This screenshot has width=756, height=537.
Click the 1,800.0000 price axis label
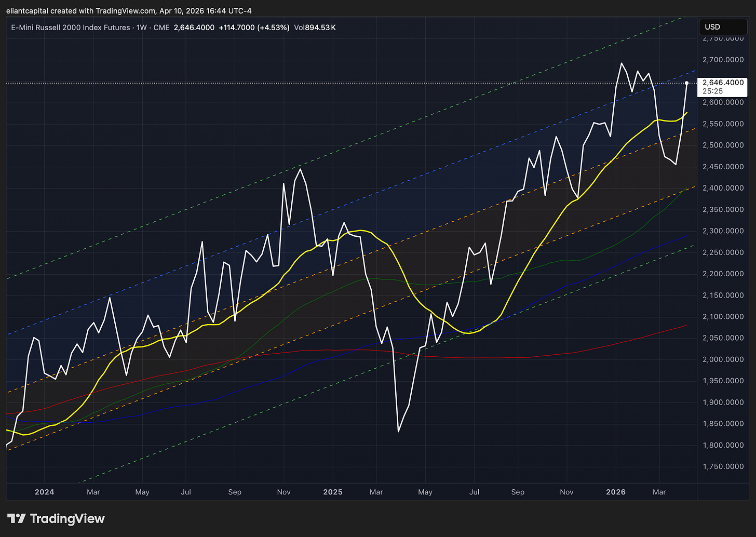pyautogui.click(x=722, y=445)
